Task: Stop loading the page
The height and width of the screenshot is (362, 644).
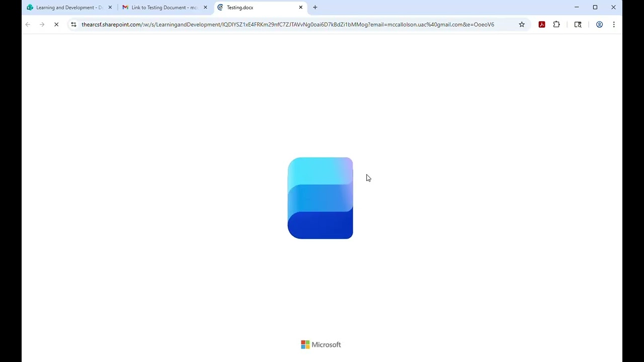Action: pos(56,24)
